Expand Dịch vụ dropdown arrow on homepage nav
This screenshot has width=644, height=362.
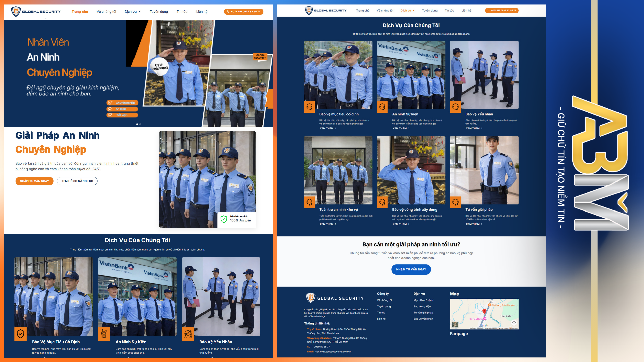(140, 12)
